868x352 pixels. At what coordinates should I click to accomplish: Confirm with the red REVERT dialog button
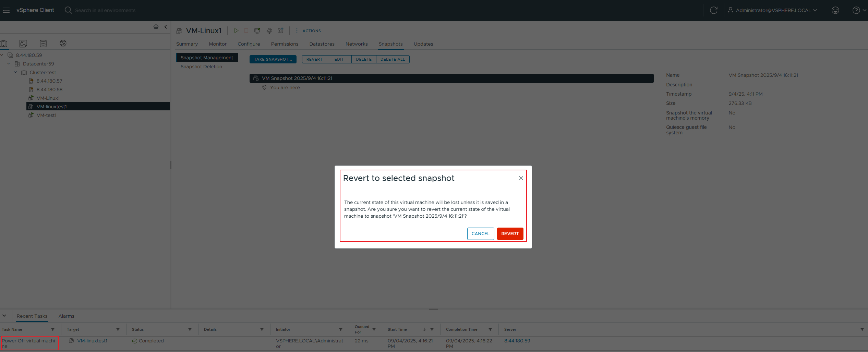pos(510,234)
